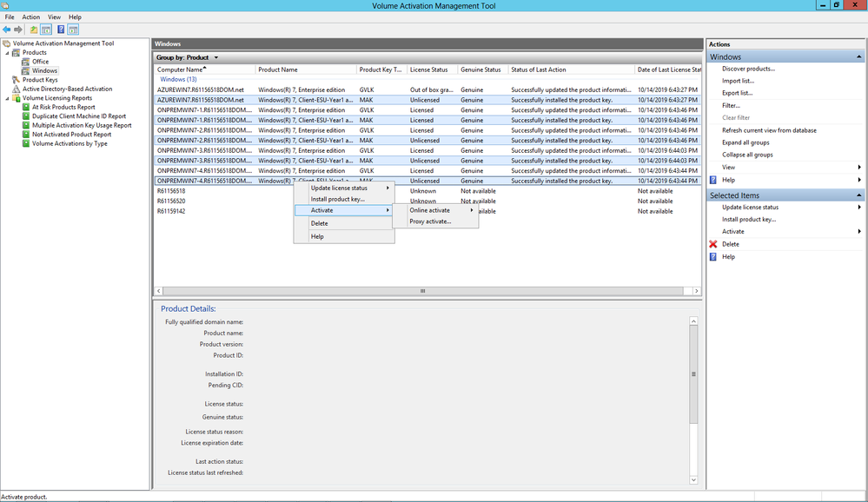Click Export list... in Actions pane

pyautogui.click(x=738, y=93)
